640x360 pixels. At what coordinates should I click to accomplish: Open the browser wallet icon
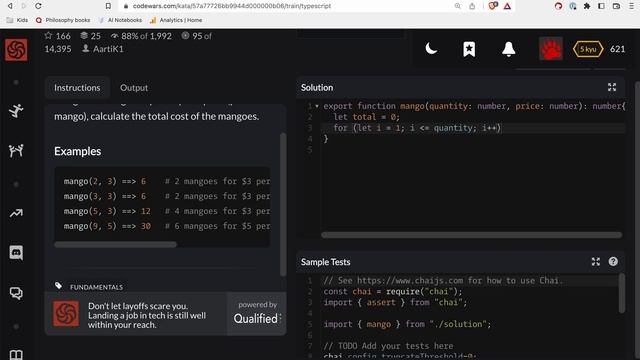(616, 6)
